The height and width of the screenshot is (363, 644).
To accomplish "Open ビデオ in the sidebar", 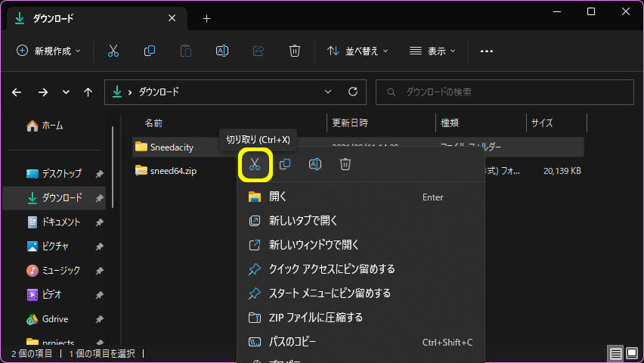I will point(54,295).
